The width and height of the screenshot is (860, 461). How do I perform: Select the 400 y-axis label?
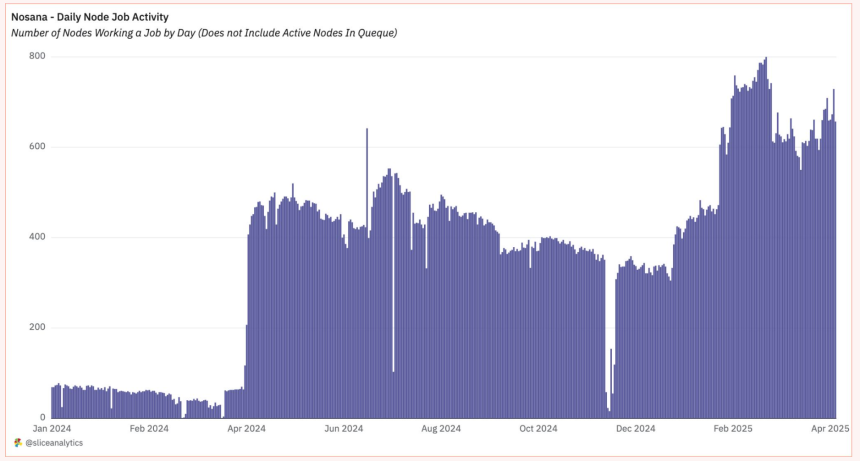point(38,237)
